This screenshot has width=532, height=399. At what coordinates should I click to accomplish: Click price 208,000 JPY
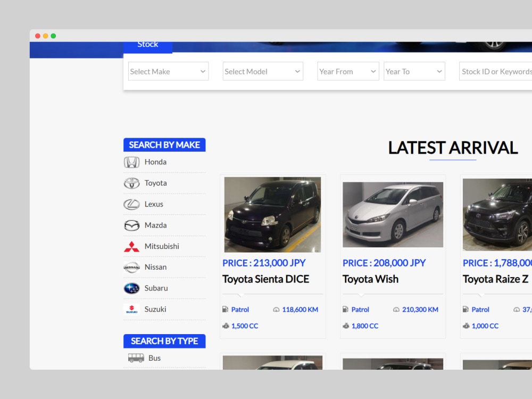tap(384, 263)
